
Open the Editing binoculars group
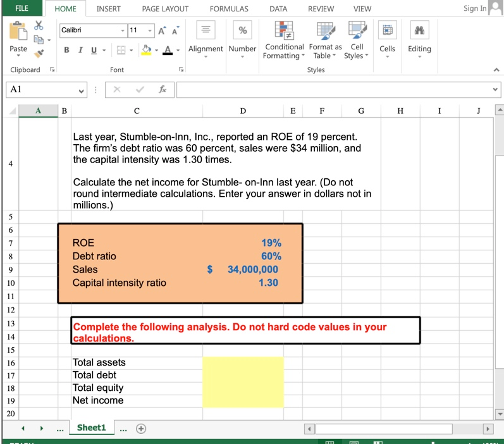click(419, 40)
